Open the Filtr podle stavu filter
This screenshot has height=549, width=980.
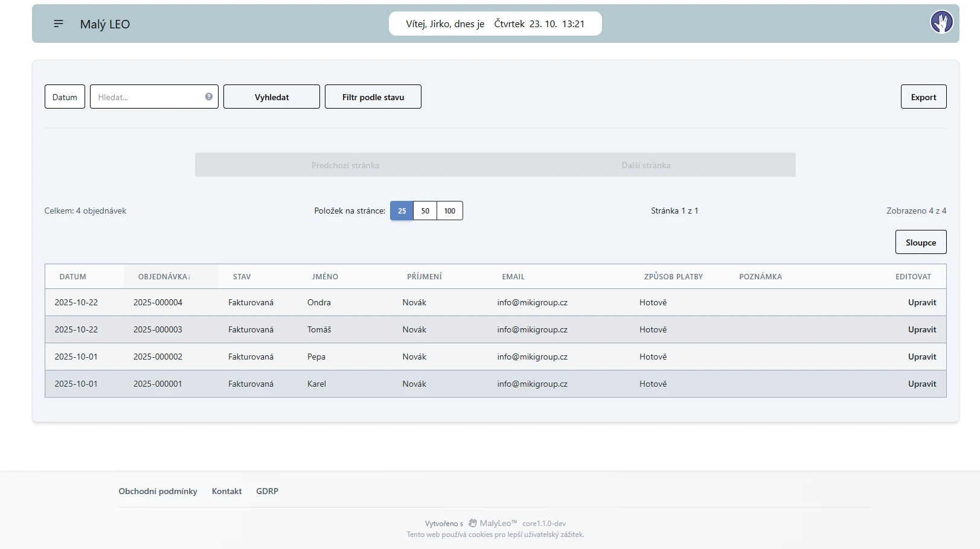[x=373, y=97]
